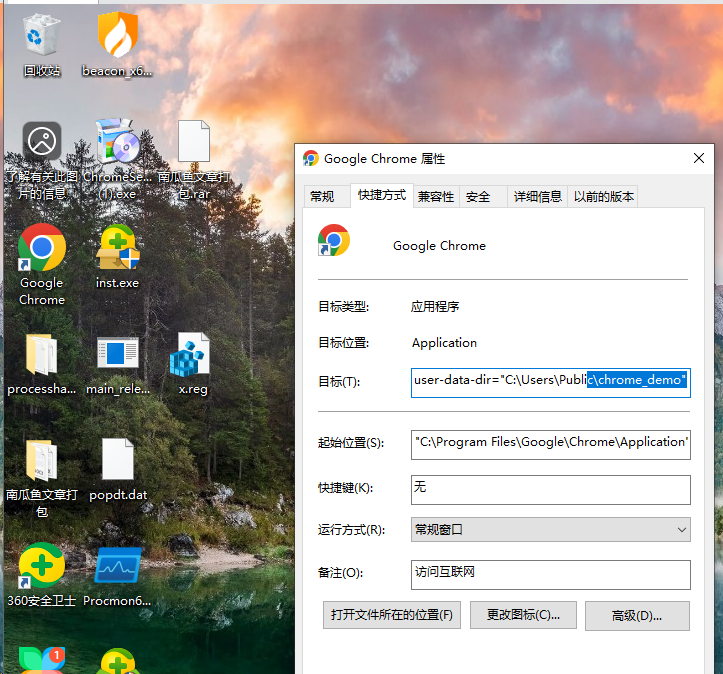Click the 高级(D)... button

click(637, 615)
